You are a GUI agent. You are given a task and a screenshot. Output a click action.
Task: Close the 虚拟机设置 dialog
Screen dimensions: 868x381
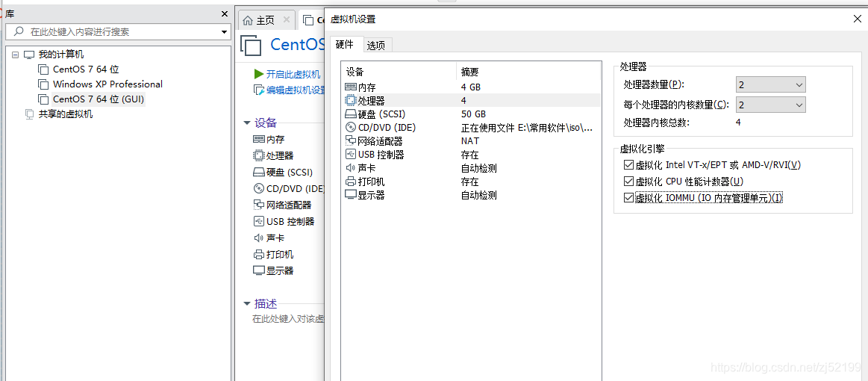coord(857,19)
